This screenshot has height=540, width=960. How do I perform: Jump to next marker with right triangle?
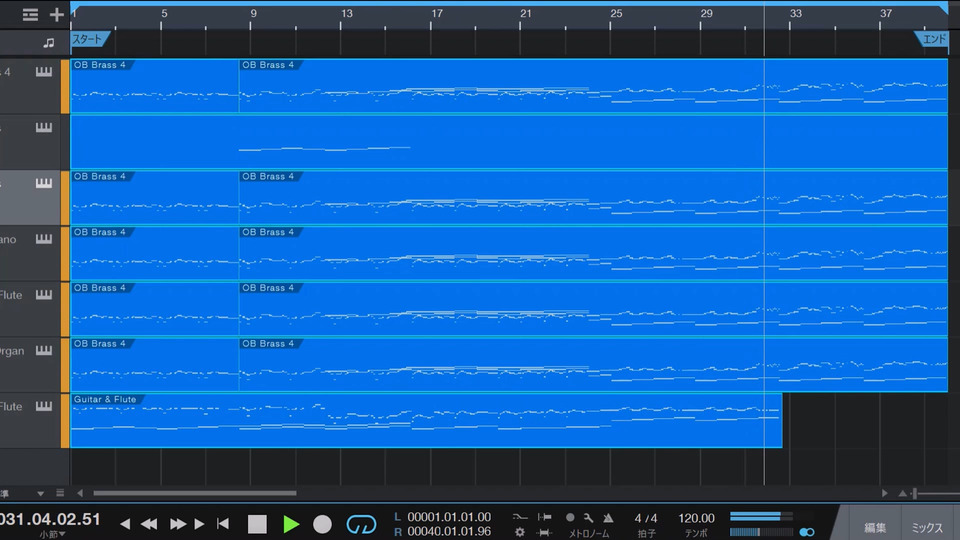(199, 523)
